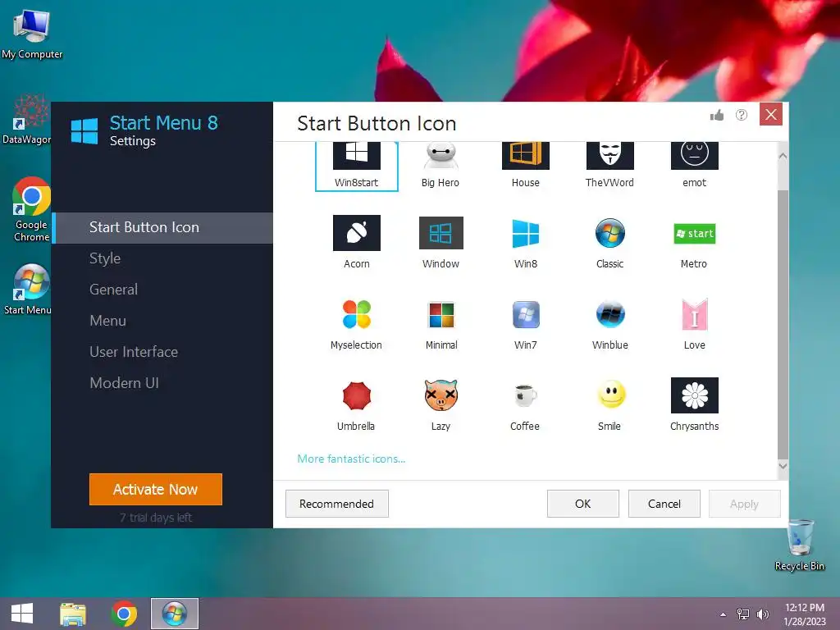Pick the red Umbrella icon
The image size is (840, 630).
356,404
